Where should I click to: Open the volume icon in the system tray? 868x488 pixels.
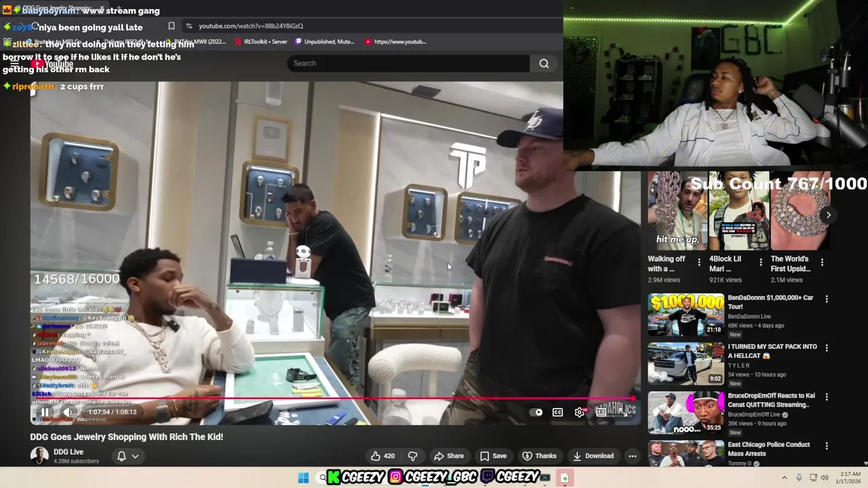point(825,478)
